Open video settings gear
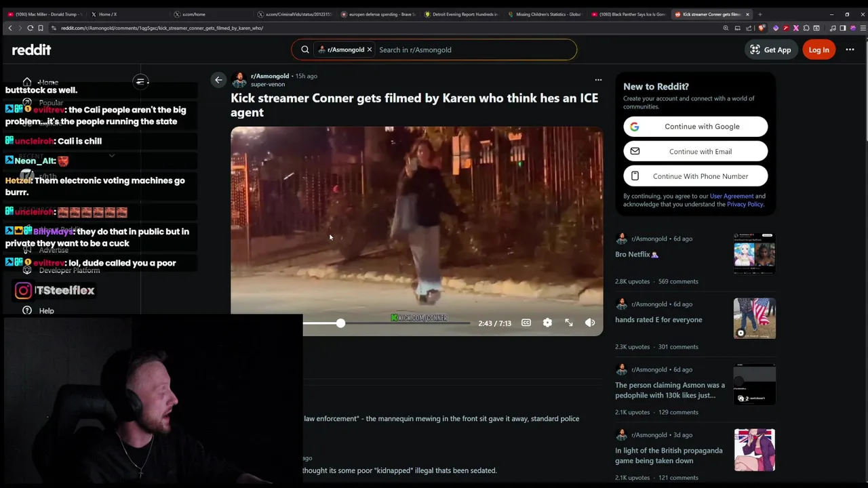Screen dimensions: 868x488 pos(547,323)
